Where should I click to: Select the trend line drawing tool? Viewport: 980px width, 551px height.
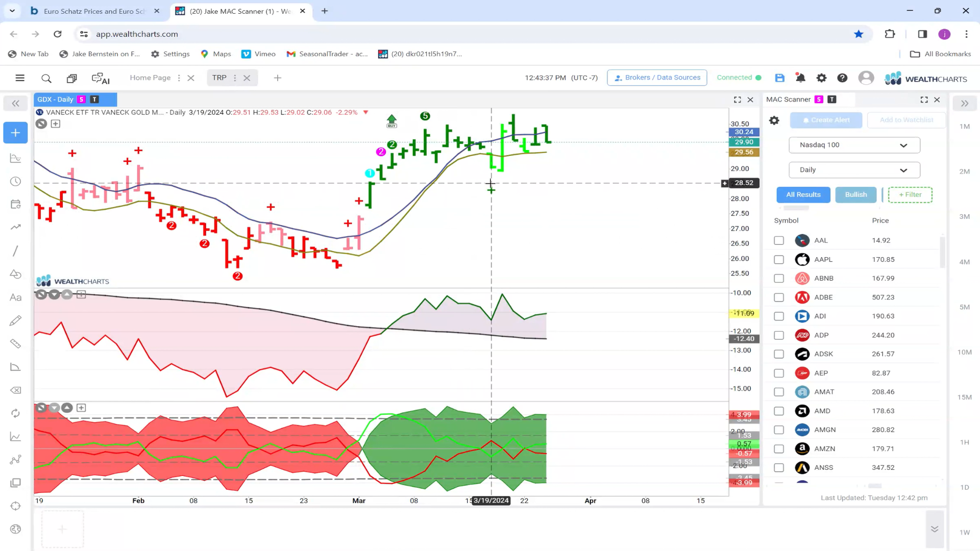click(x=15, y=251)
